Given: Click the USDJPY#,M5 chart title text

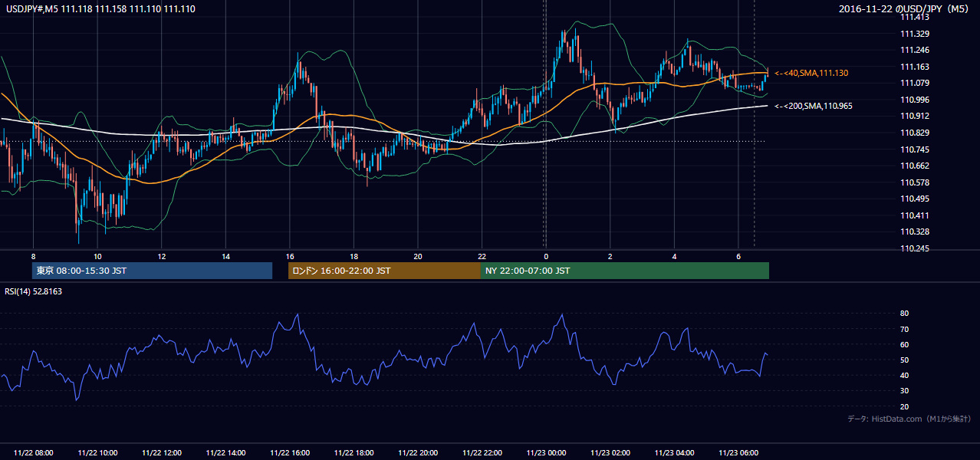Looking at the screenshot, I should [100, 8].
